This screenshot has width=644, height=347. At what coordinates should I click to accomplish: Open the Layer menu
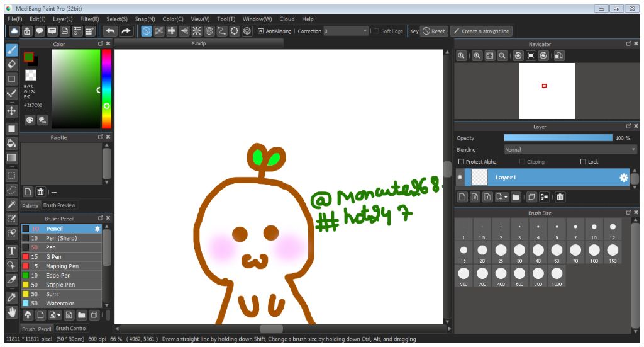pyautogui.click(x=62, y=19)
